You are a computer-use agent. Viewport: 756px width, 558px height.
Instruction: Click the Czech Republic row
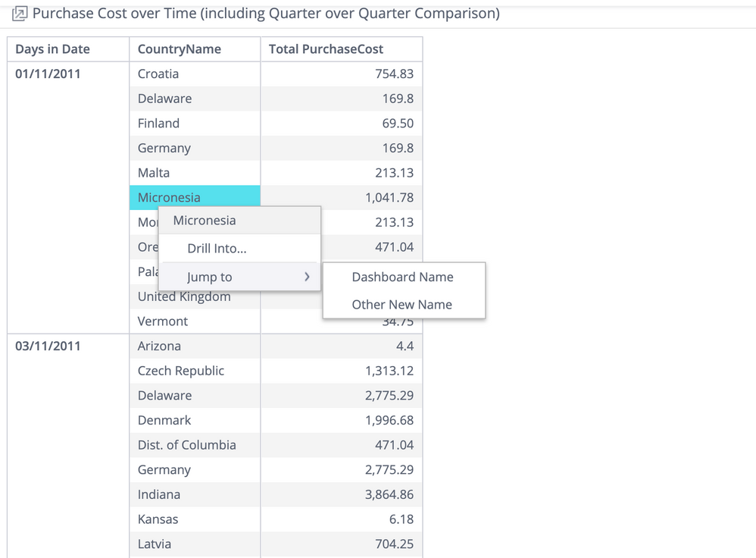click(181, 371)
